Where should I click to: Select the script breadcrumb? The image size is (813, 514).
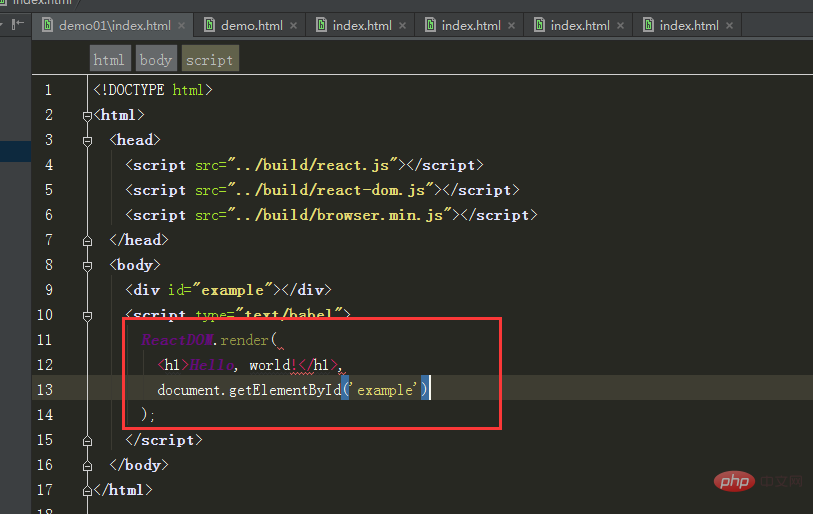coord(209,60)
